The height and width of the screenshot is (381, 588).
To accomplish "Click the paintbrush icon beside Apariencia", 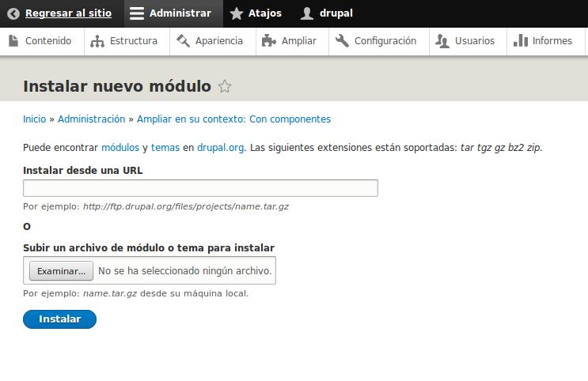I will pyautogui.click(x=183, y=41).
